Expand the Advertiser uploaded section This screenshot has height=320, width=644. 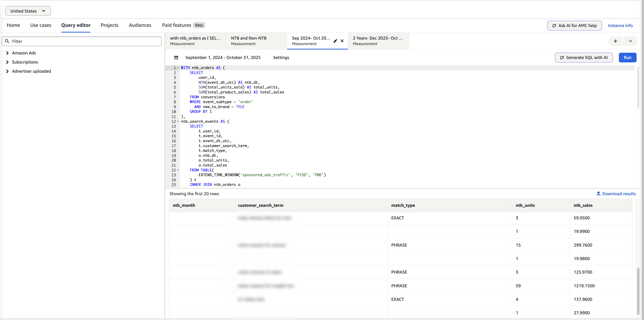pyautogui.click(x=7, y=71)
